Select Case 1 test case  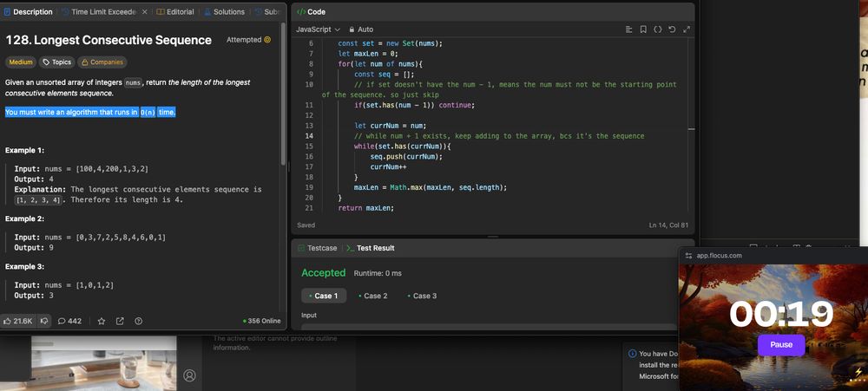coord(324,296)
